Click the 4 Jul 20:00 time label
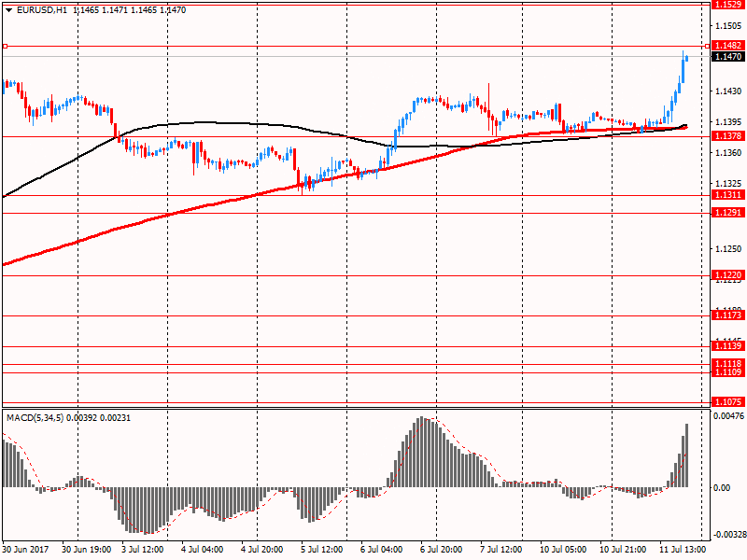The image size is (747, 560). click(262, 549)
